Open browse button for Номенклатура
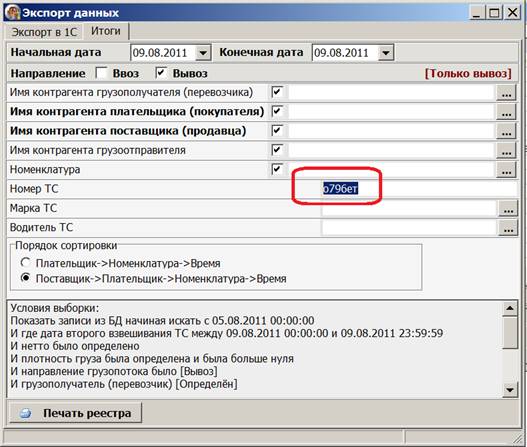This screenshot has width=527, height=447. (x=506, y=169)
